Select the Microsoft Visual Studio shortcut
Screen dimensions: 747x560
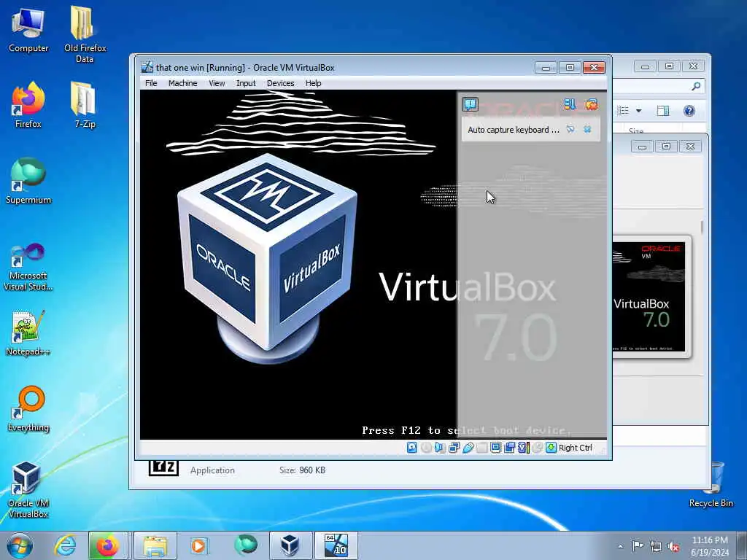click(x=28, y=267)
